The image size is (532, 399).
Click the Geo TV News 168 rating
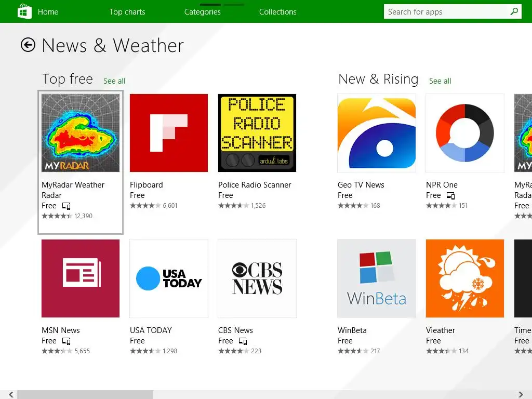pyautogui.click(x=359, y=206)
